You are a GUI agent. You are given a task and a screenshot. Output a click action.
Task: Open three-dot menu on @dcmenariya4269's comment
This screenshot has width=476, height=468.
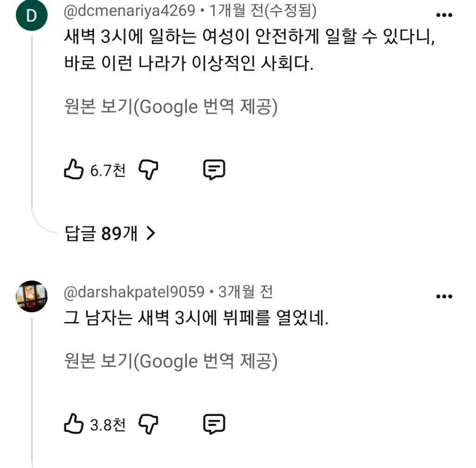[x=444, y=15]
